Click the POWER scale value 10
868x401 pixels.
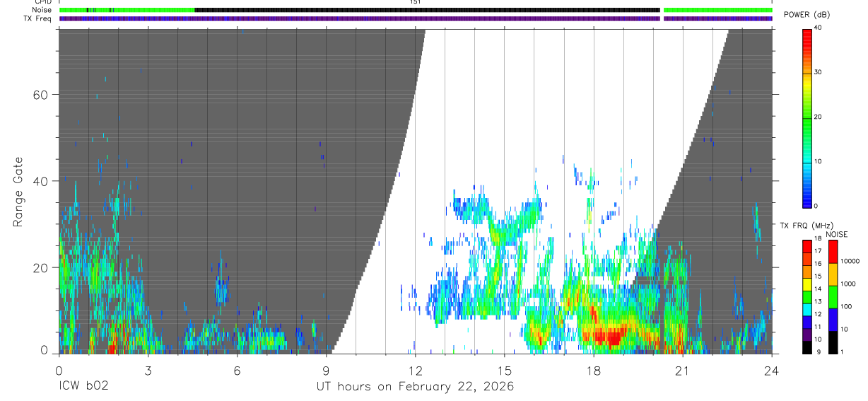[819, 162]
